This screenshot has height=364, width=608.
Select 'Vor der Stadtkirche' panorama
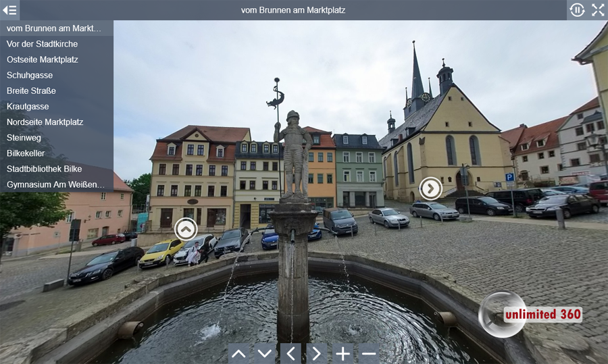pos(42,44)
